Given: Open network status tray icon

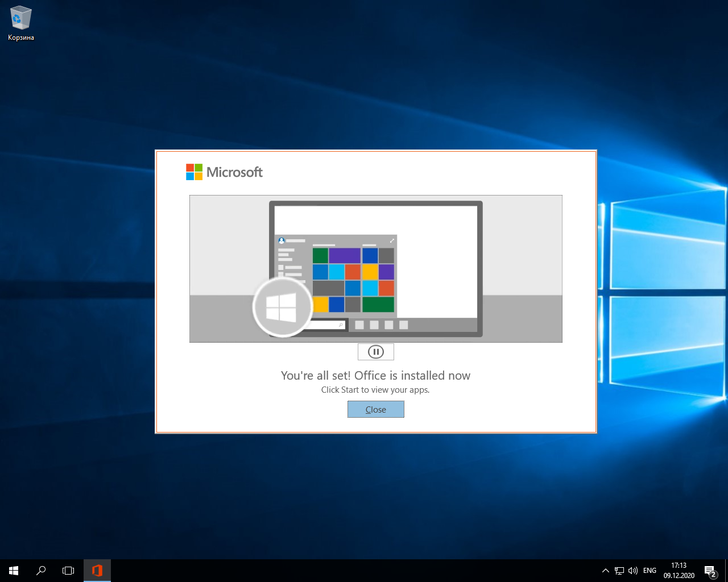Looking at the screenshot, I should coord(619,571).
